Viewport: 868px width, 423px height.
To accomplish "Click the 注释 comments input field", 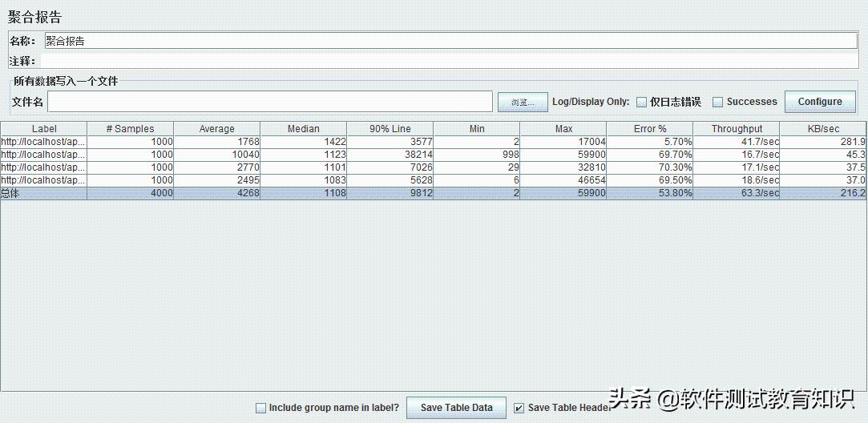I will tap(450, 61).
